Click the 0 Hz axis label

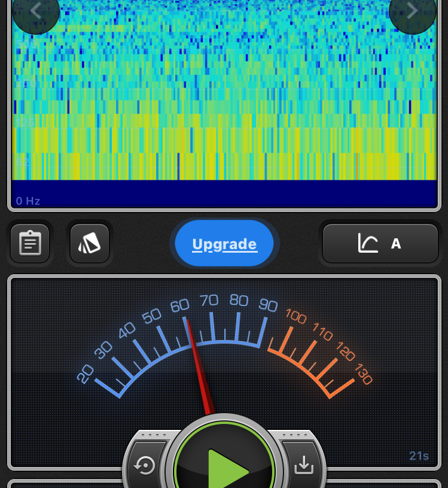(x=28, y=201)
